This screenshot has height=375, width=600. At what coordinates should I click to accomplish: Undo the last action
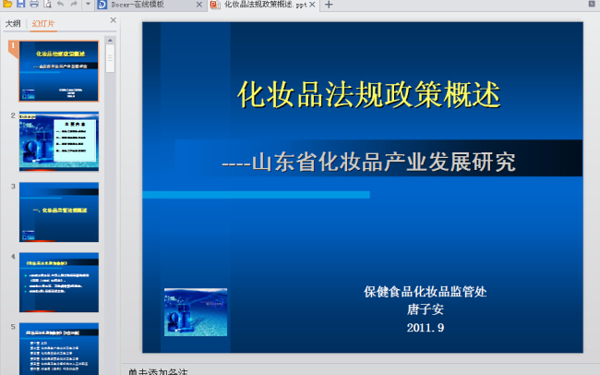click(60, 4)
